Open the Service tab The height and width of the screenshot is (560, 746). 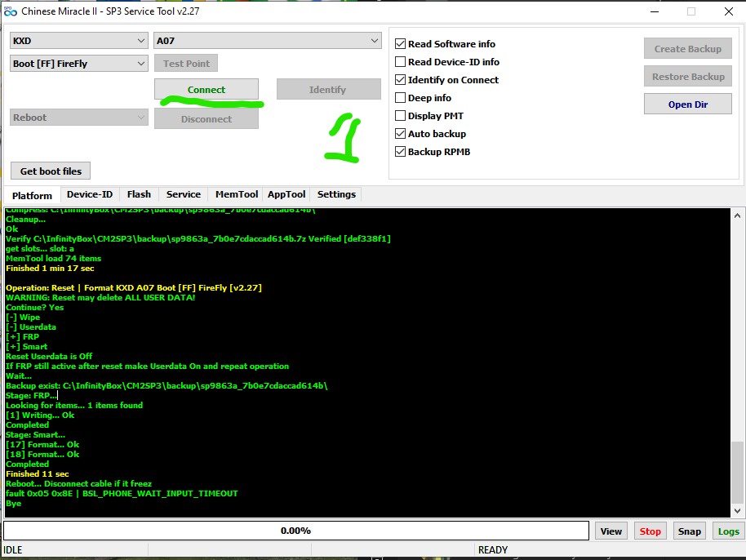pyautogui.click(x=183, y=194)
